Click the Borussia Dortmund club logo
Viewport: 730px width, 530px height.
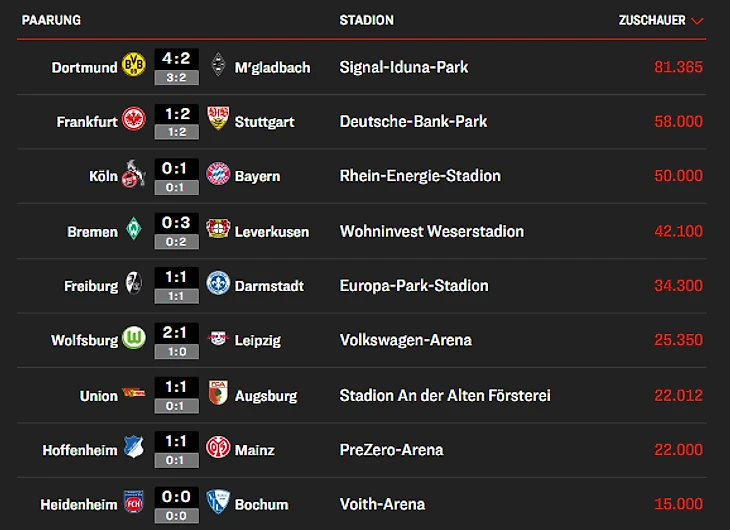[133, 66]
